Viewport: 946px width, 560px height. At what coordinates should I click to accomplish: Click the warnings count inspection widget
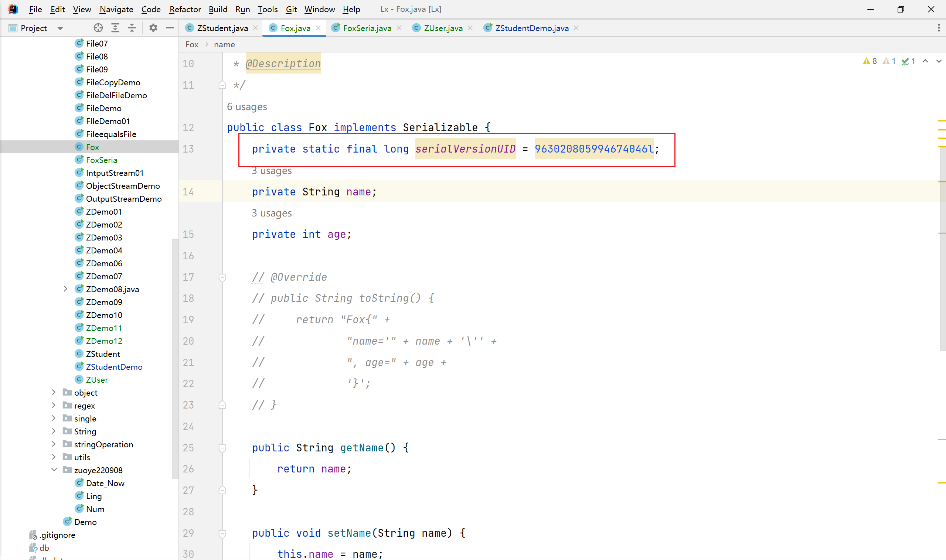[870, 61]
